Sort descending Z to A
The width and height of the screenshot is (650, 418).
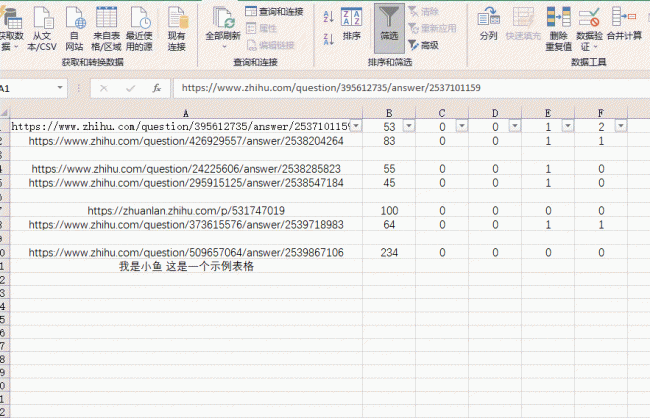click(328, 39)
